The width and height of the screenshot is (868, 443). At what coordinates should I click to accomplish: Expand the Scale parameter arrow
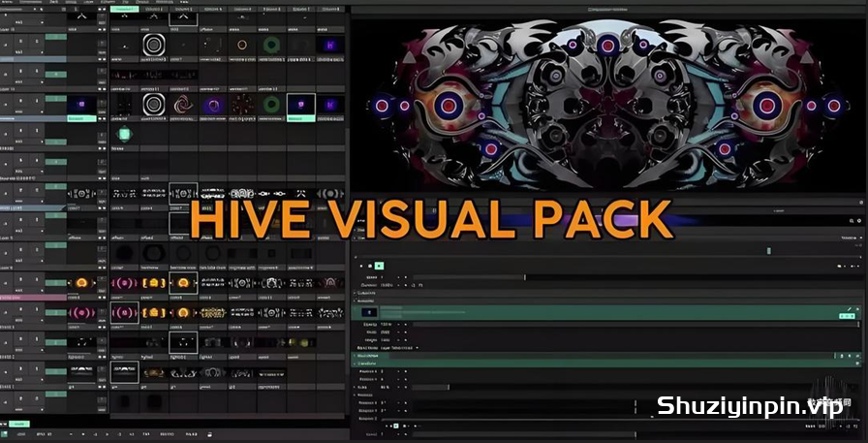tap(355, 387)
